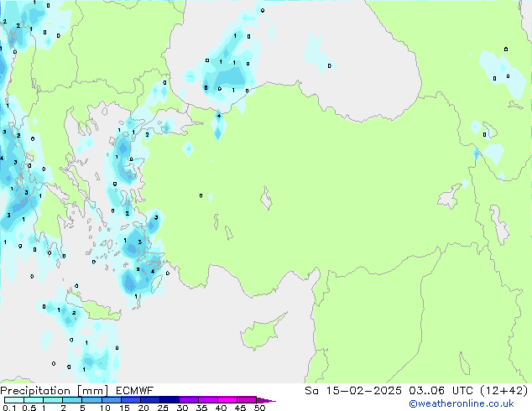Screen dimensions: 532x411
Task: Click the weatheronline.co.uk copyright link
Action: point(462,403)
